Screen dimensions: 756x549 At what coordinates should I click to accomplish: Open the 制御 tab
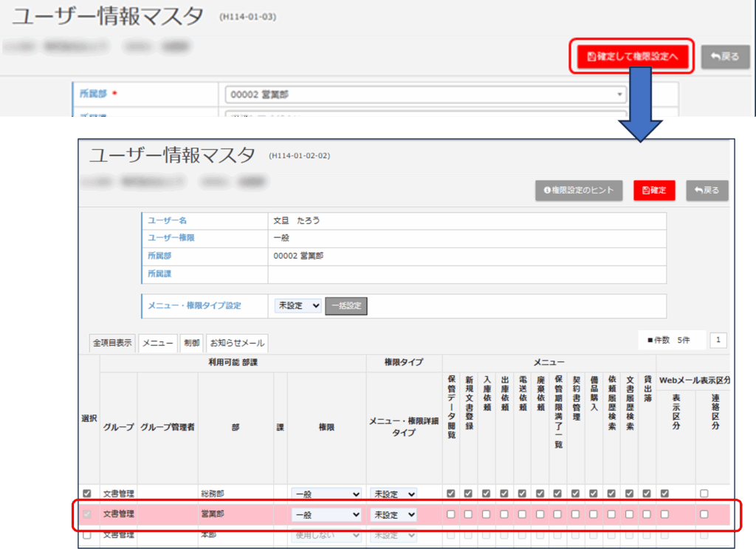(x=191, y=343)
